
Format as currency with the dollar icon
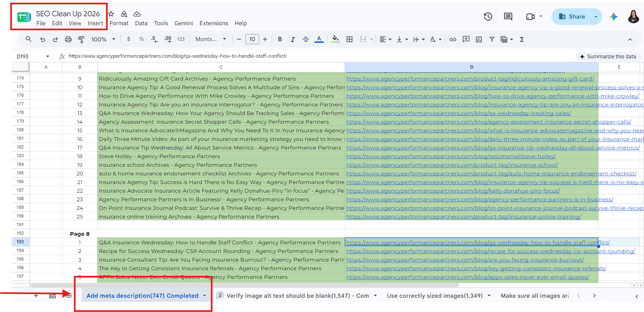pyautogui.click(x=129, y=39)
